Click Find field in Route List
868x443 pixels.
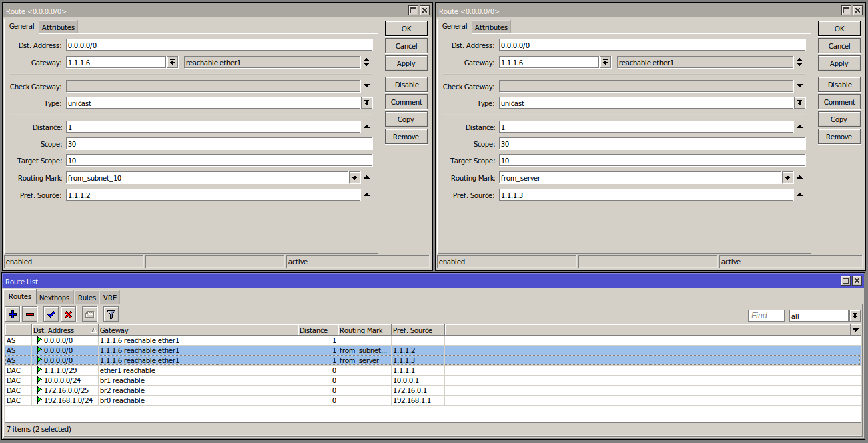tap(766, 316)
